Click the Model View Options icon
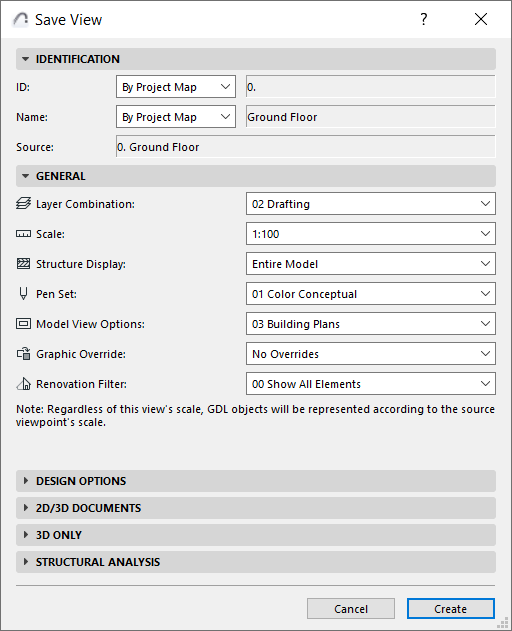Viewport: 512px width, 631px height. [23, 324]
